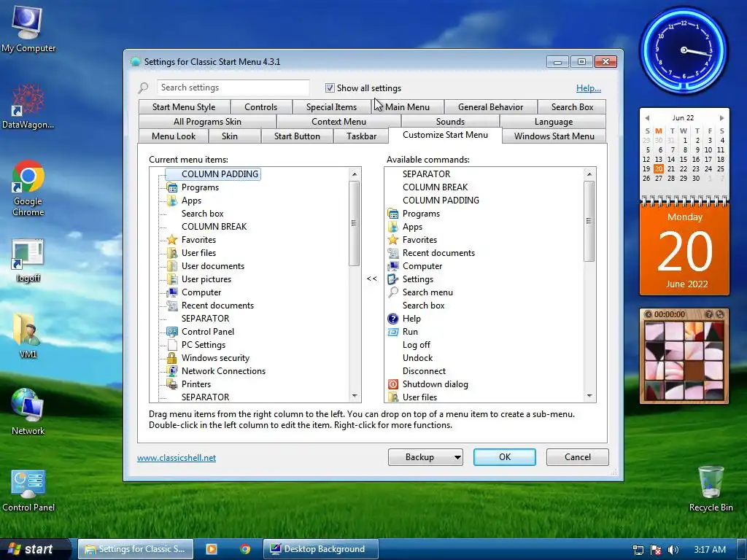Open the Network desktop icon
This screenshot has width=747, height=560.
28,412
